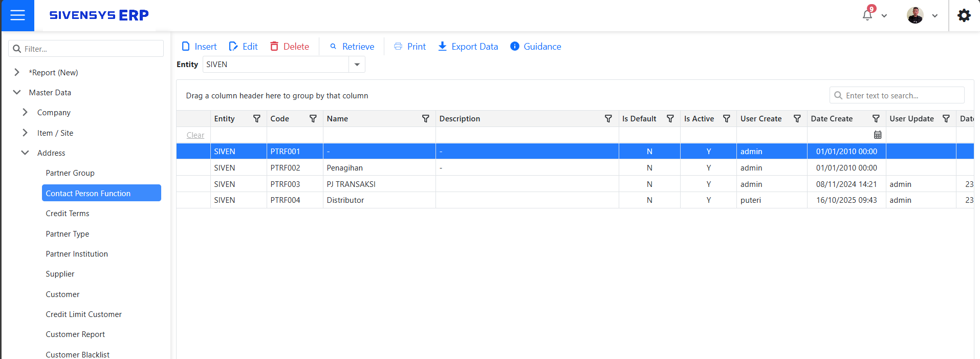Click the Distributor name cell
The image size is (980, 359).
(379, 200)
